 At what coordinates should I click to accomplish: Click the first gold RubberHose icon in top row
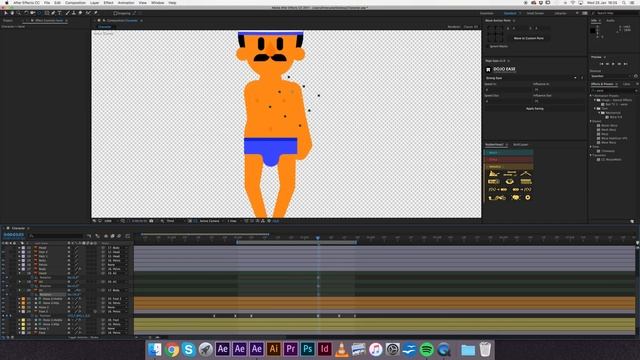493,174
